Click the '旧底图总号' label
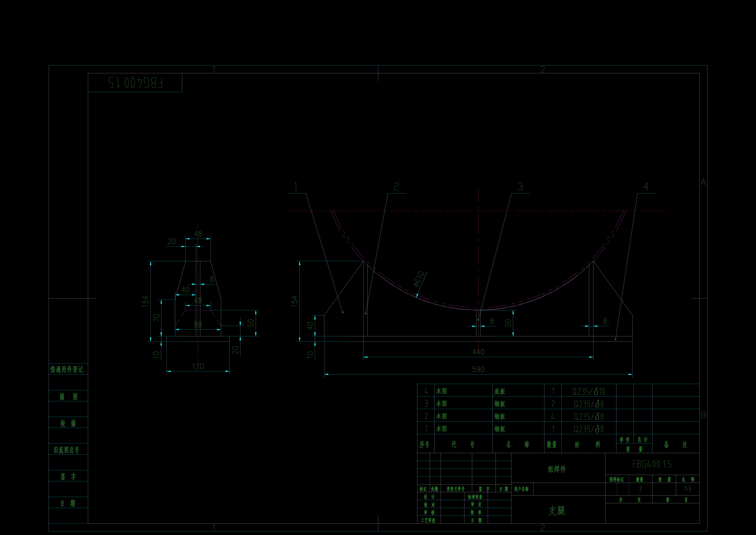756x535 pixels. [66, 450]
